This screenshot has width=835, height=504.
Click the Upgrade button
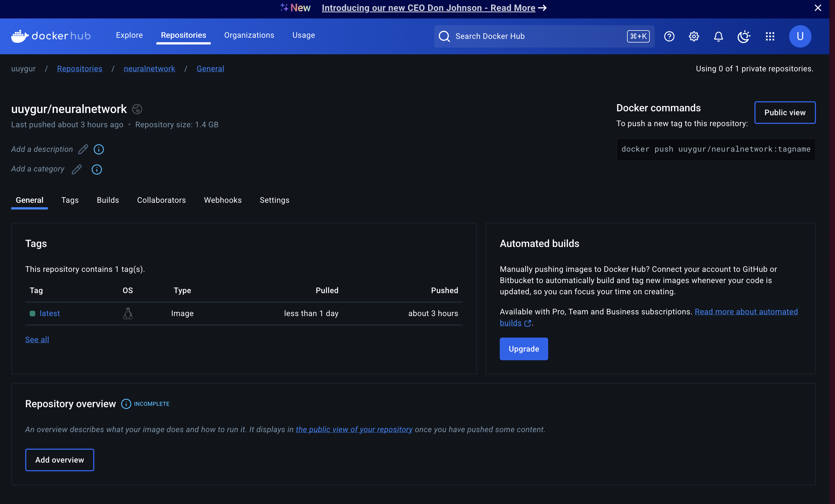coord(523,349)
